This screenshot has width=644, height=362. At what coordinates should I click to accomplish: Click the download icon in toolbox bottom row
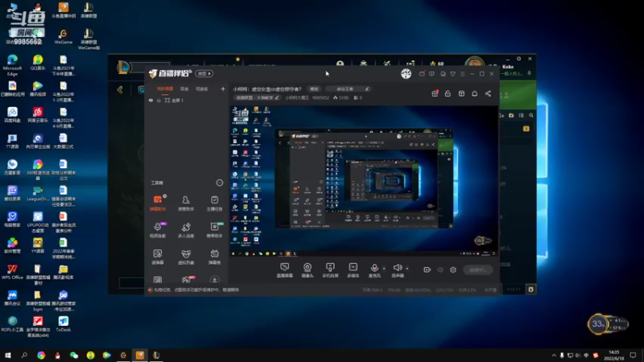coord(214,279)
